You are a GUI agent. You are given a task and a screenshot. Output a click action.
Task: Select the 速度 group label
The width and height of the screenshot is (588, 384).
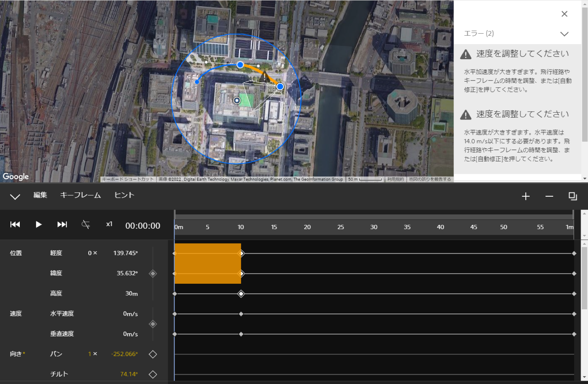tap(16, 314)
